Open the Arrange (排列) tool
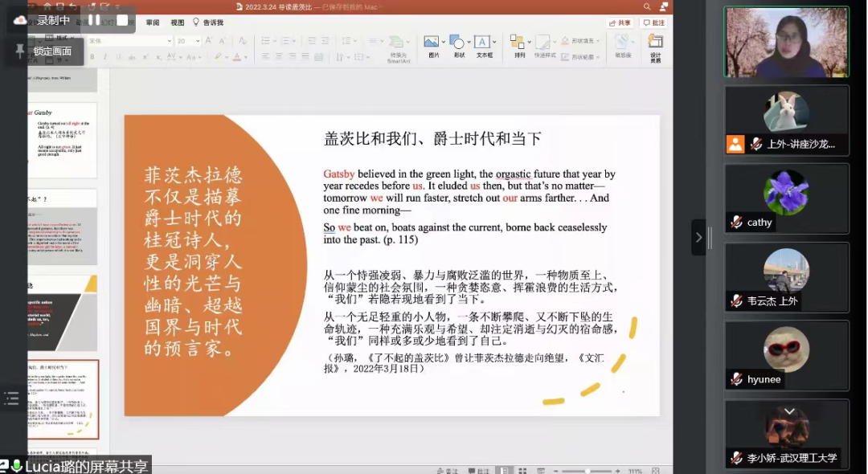This screenshot has height=474, width=868. [x=518, y=43]
